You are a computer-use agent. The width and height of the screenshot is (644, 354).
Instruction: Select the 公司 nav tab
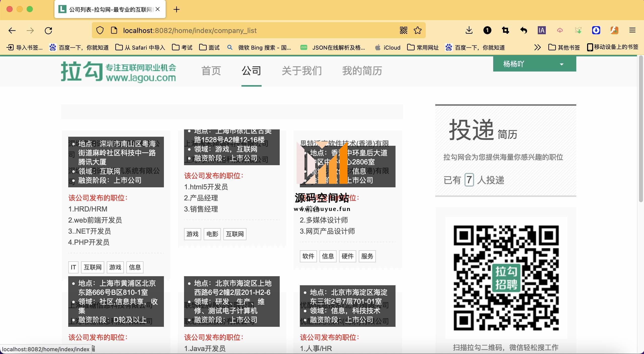click(251, 71)
